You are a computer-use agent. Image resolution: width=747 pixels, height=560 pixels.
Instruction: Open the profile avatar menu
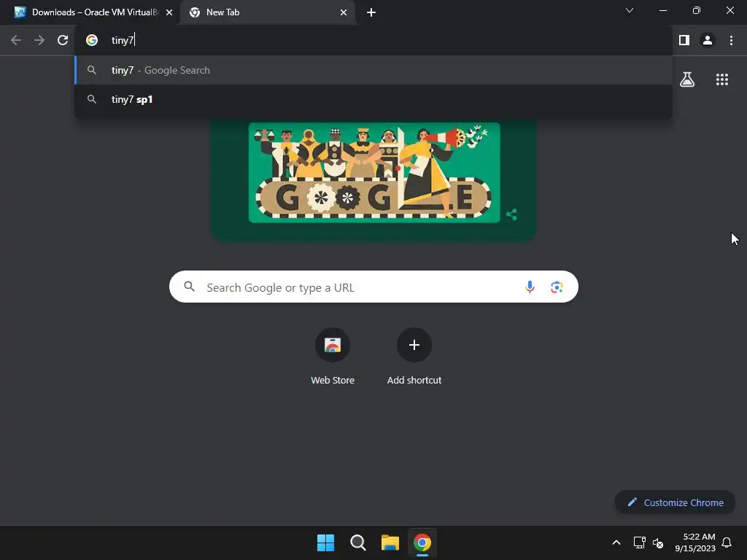click(x=708, y=40)
